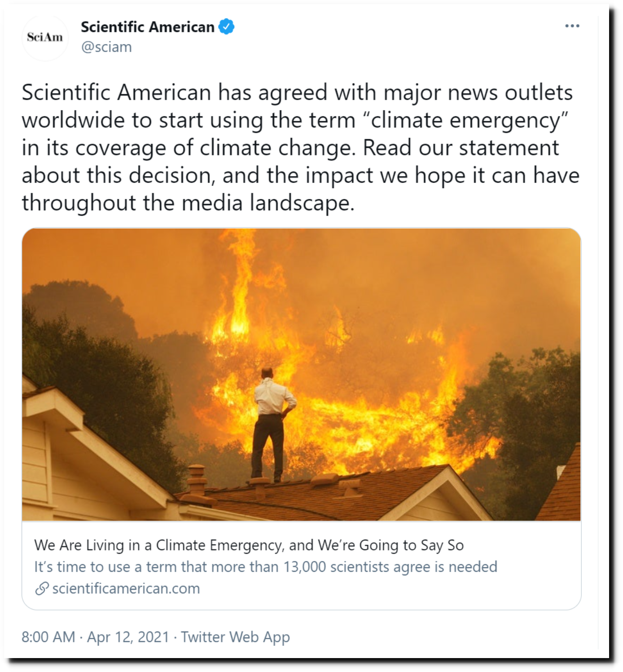Open the Twitter Web App source link
Screen dimensions: 623x672
pos(235,637)
